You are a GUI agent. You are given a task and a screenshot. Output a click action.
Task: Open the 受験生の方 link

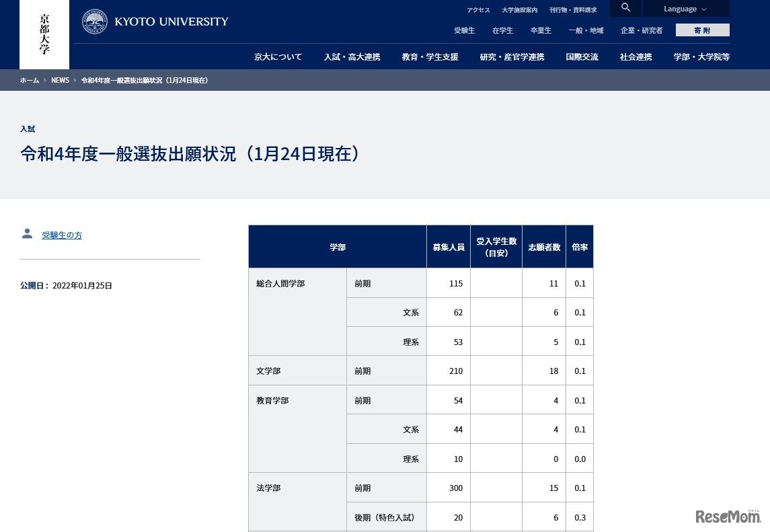[62, 235]
